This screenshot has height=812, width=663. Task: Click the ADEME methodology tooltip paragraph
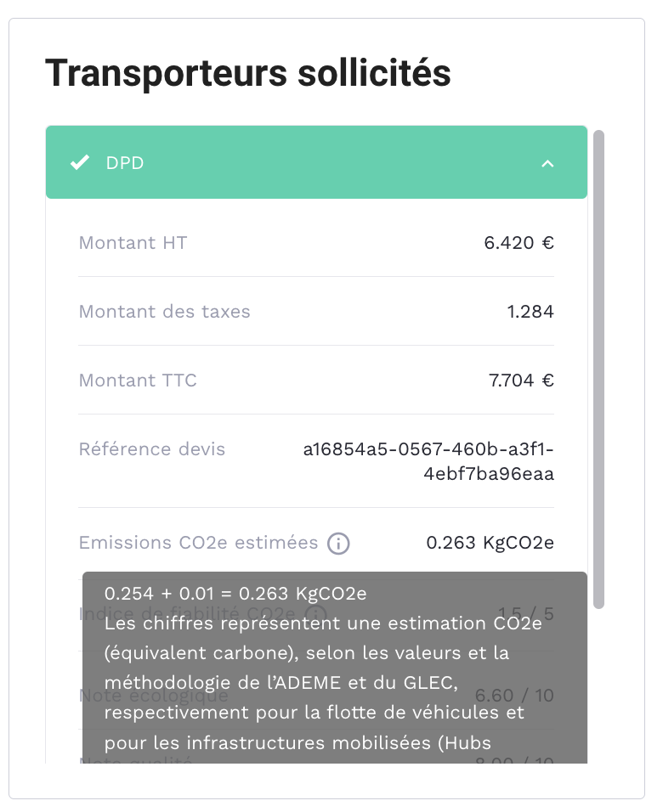[323, 683]
